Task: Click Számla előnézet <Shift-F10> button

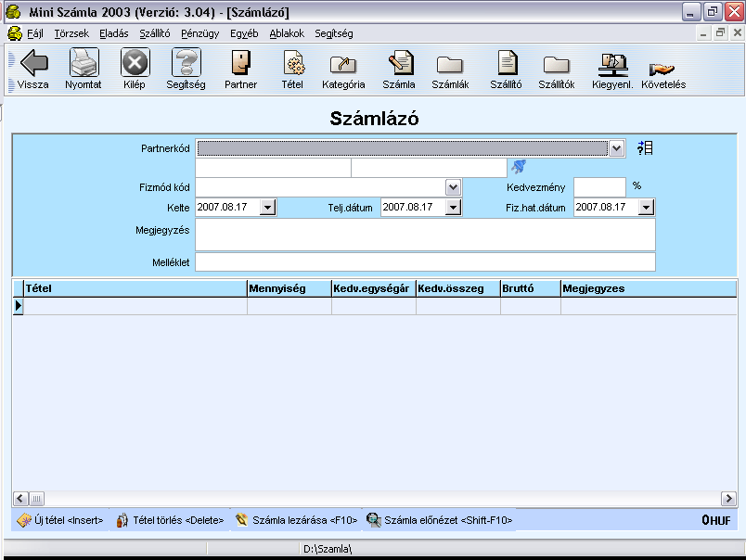Action: click(440, 520)
